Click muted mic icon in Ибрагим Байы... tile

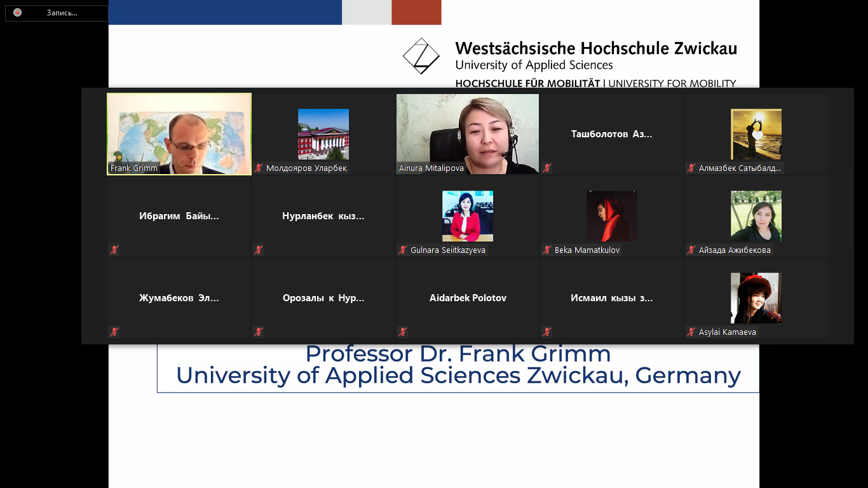click(x=114, y=250)
